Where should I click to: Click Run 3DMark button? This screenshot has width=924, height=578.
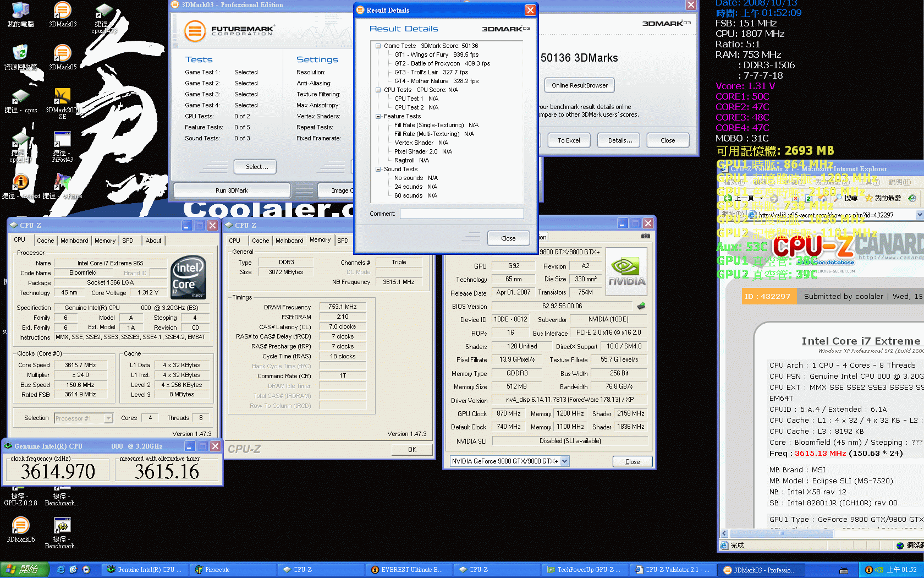coord(232,190)
